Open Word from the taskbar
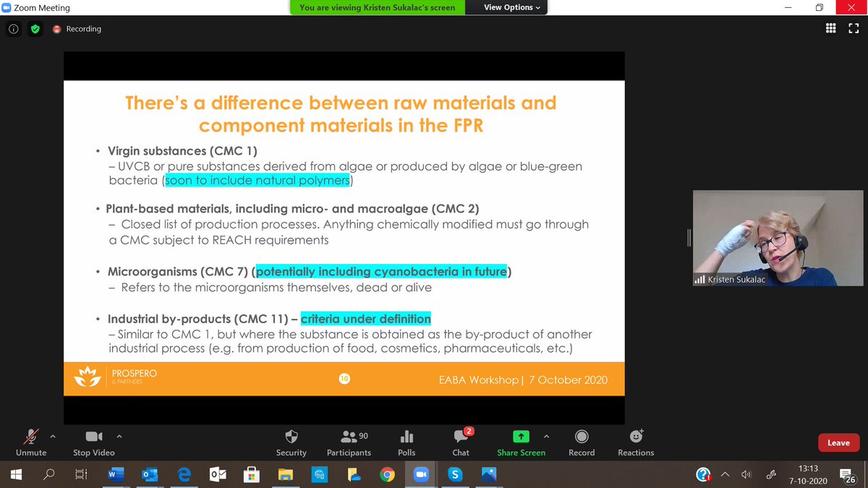Image resolution: width=868 pixels, height=488 pixels. [x=116, y=474]
